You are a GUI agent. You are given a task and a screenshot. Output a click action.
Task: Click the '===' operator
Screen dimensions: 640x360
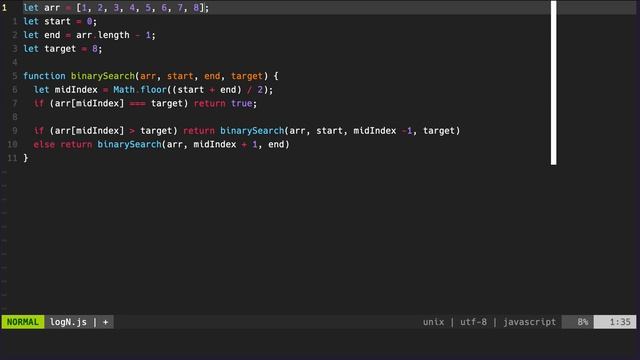[138, 104]
